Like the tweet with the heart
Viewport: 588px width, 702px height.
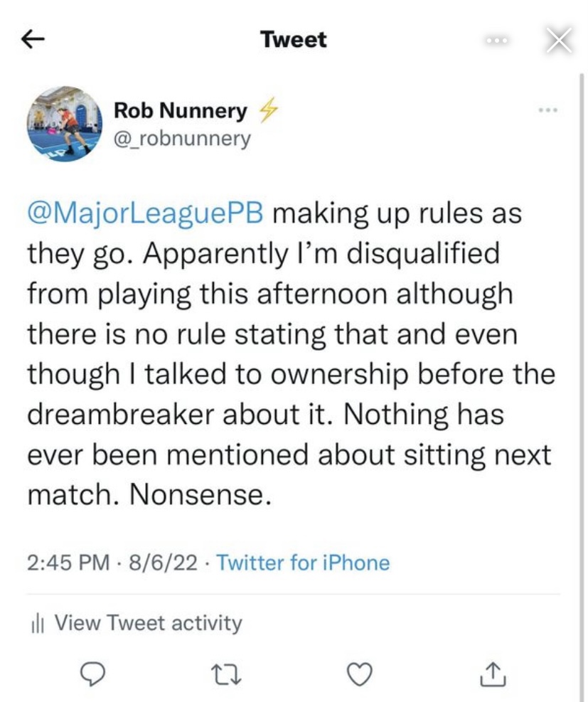[361, 674]
